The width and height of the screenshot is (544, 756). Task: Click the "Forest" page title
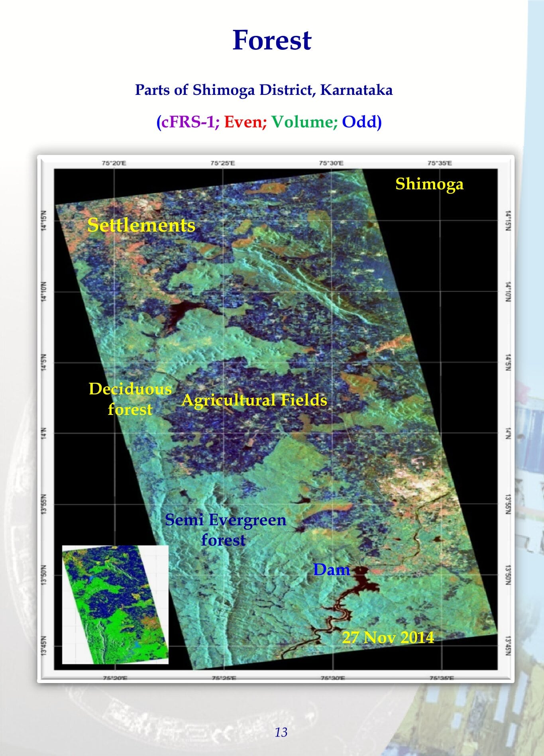(272, 40)
